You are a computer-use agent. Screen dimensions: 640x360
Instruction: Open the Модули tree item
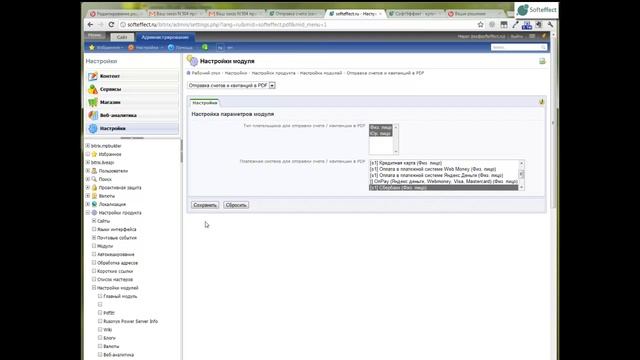(x=105, y=246)
